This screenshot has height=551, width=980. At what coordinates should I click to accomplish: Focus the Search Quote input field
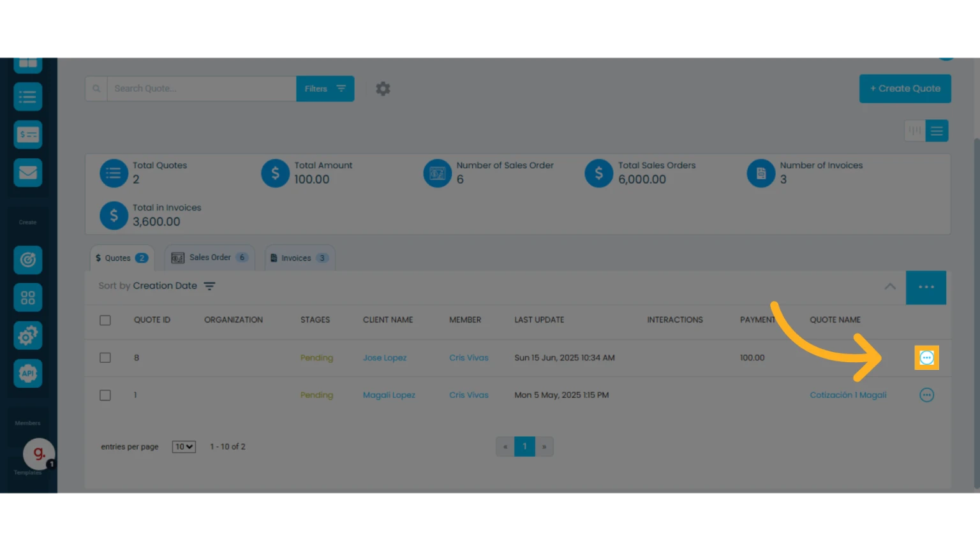pyautogui.click(x=202, y=89)
